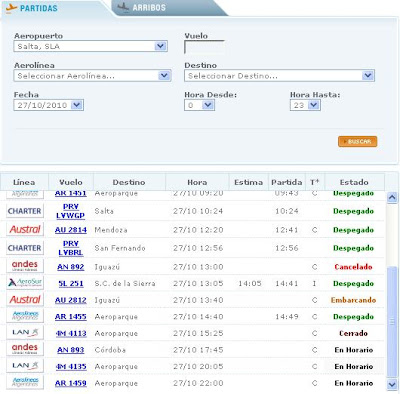Viewport: 400px width, 394px height.
Task: Open flight link AR 1451
Action: (x=71, y=193)
